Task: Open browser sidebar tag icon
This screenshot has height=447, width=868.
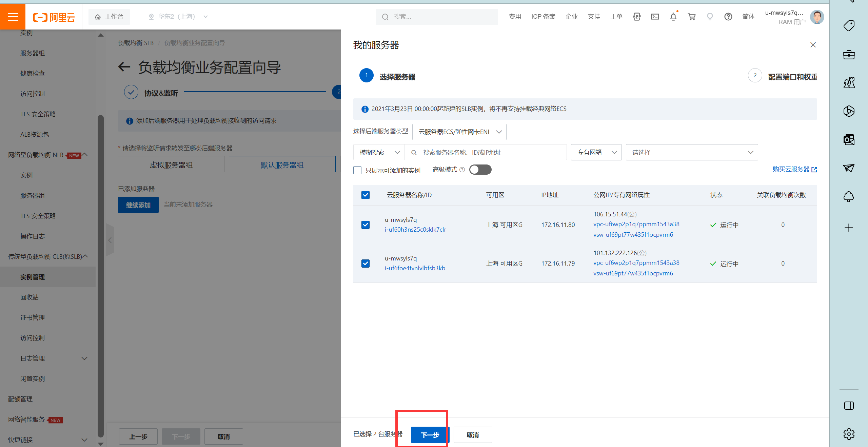Action: point(849,26)
